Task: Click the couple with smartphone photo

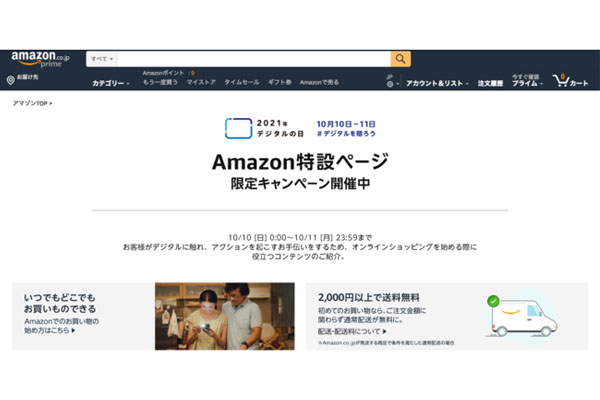Action: pyautogui.click(x=225, y=316)
